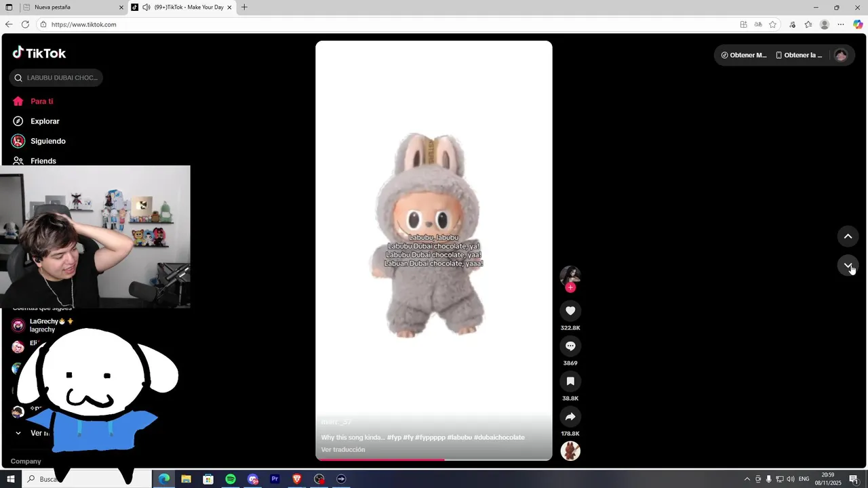
Task: Click Ver traducción under the caption
Action: click(x=343, y=449)
